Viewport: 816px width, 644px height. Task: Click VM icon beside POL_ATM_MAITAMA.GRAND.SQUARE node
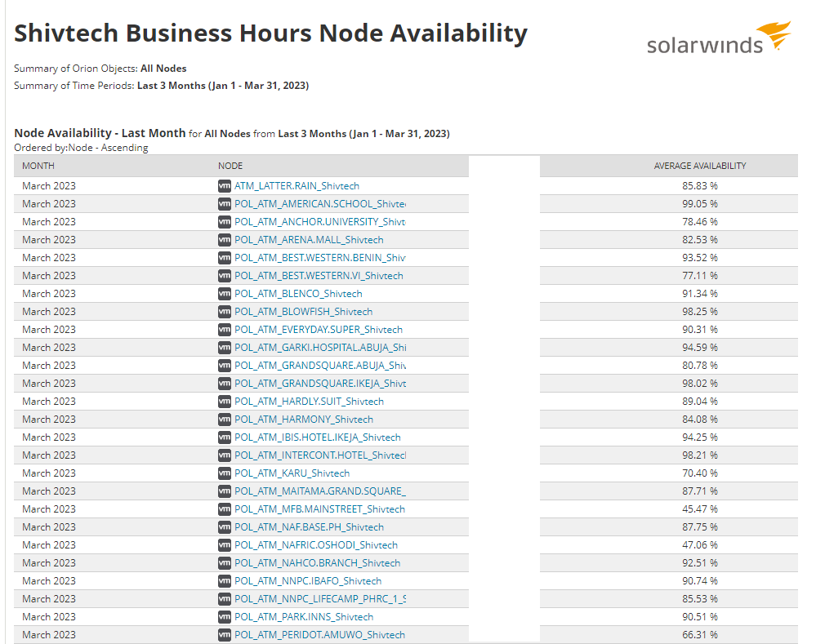click(225, 491)
